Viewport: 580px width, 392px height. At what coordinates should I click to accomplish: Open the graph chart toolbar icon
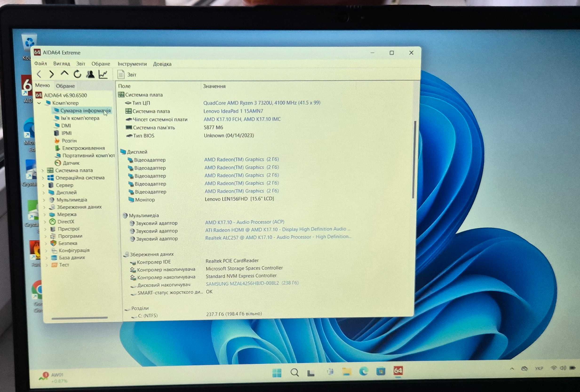[x=103, y=74]
